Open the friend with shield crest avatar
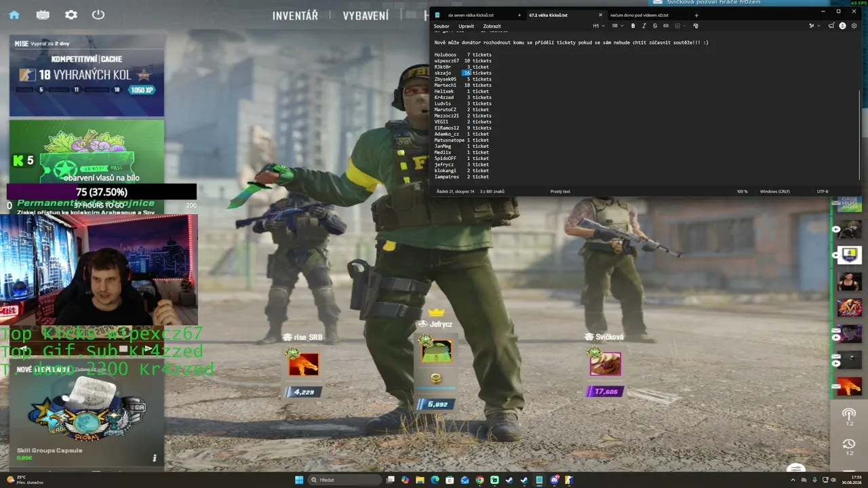This screenshot has height=488, width=868. tap(850, 255)
